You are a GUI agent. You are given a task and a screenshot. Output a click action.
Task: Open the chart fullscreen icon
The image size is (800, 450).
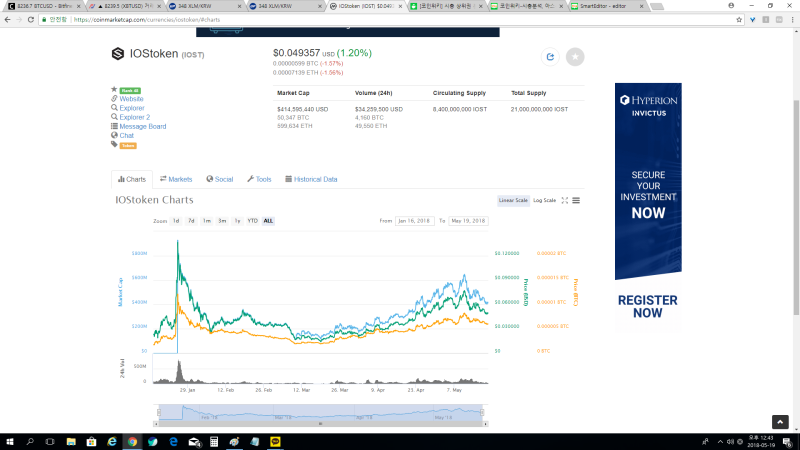click(565, 201)
